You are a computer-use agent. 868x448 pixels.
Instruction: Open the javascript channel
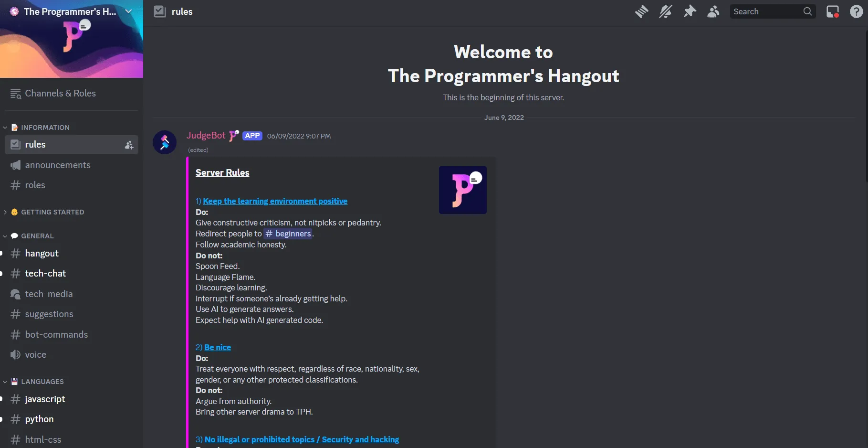72,399
